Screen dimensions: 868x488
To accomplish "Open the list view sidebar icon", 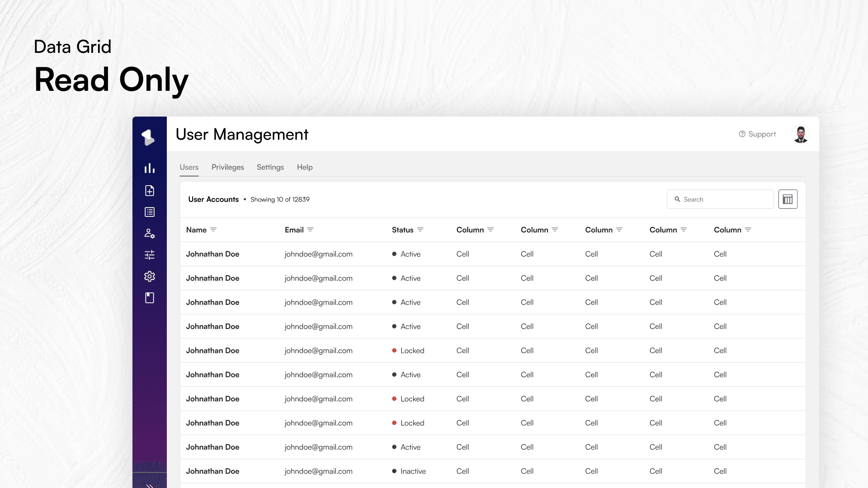I will click(150, 212).
